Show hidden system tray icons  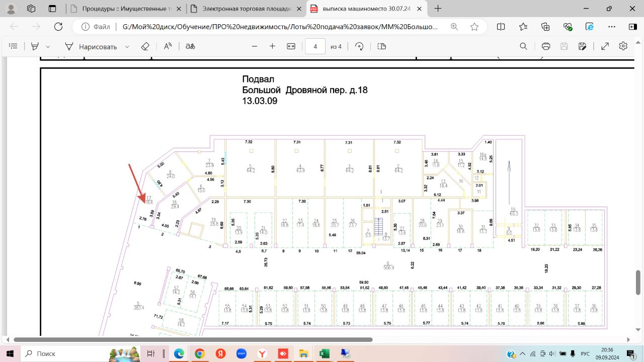(522, 353)
